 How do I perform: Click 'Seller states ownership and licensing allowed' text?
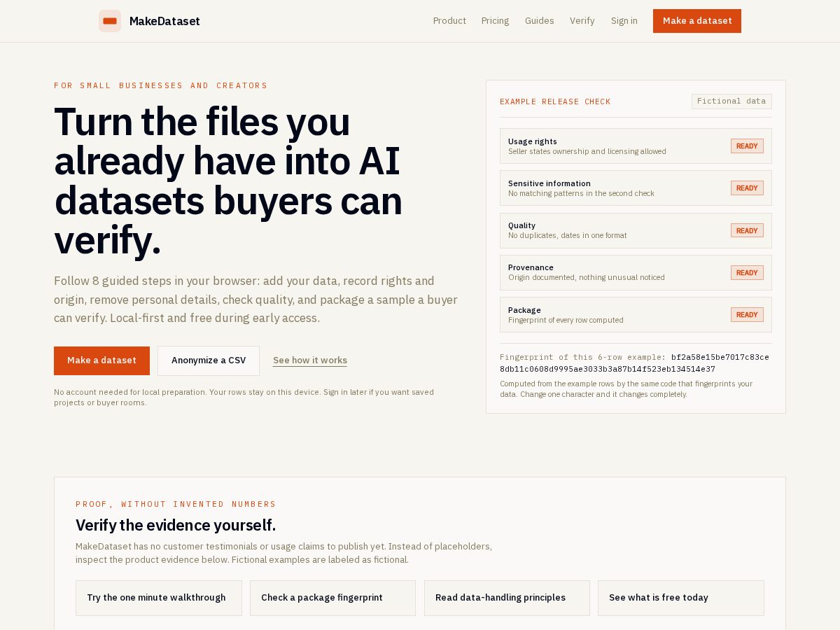(587, 151)
